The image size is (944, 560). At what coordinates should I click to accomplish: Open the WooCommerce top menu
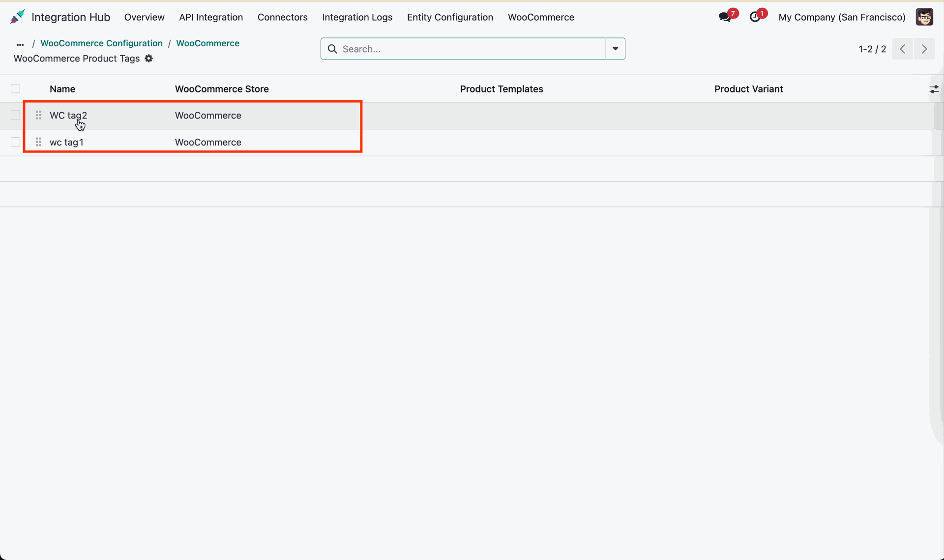(541, 17)
